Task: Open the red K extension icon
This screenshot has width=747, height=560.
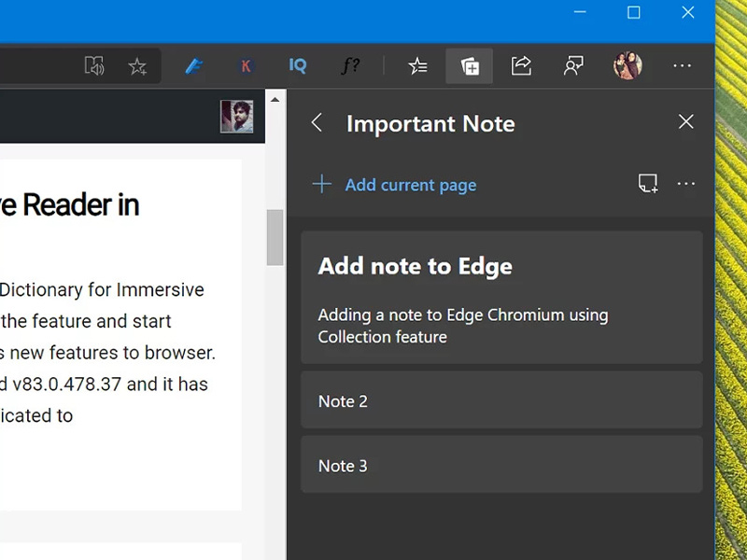Action: click(x=246, y=65)
